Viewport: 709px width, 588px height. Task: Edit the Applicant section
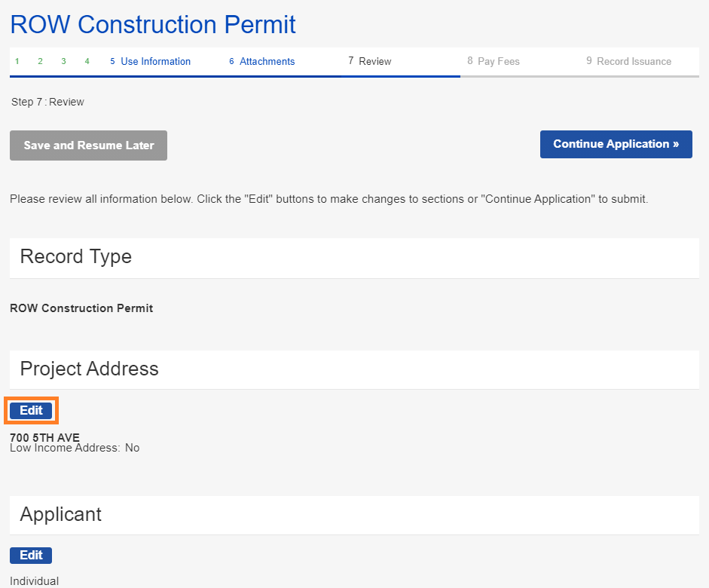coord(31,556)
